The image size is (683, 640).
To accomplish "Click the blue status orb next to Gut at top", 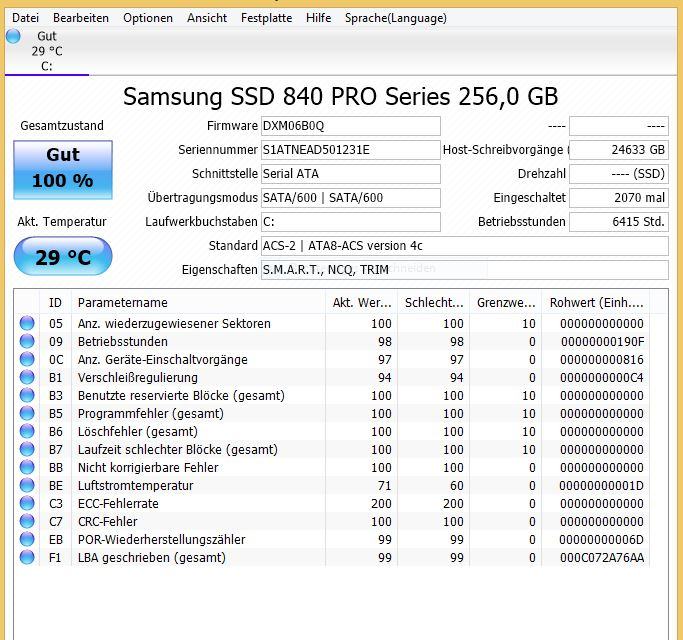I will click(13, 36).
